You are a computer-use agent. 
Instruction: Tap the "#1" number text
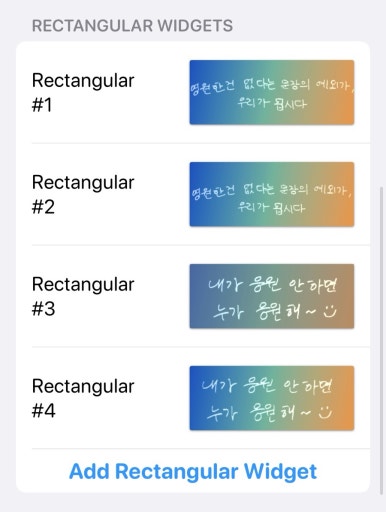point(42,105)
